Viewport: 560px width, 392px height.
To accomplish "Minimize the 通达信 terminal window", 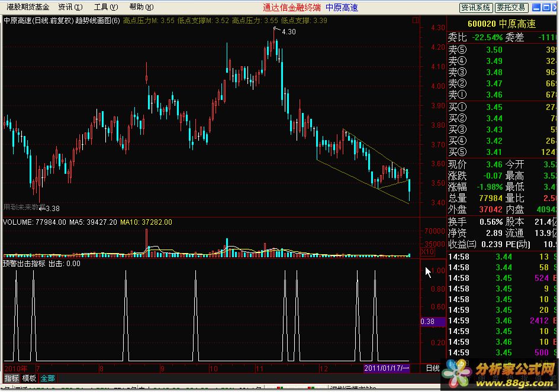I will [x=536, y=7].
